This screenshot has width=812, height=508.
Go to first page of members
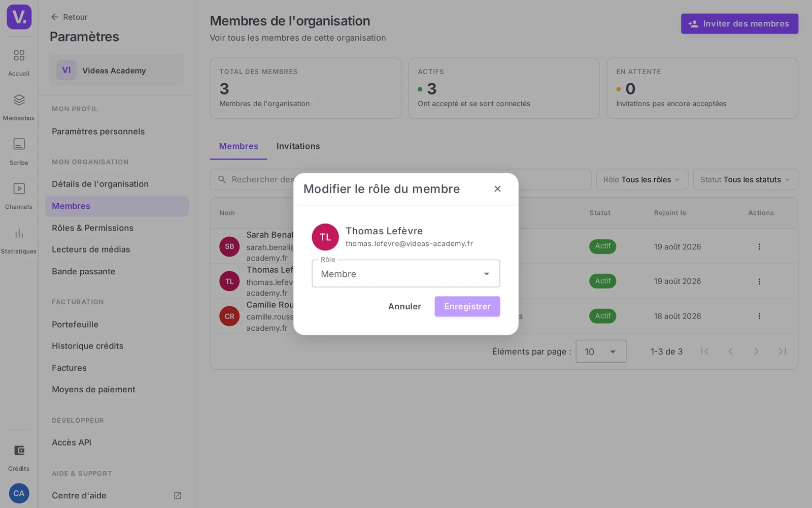[704, 352]
